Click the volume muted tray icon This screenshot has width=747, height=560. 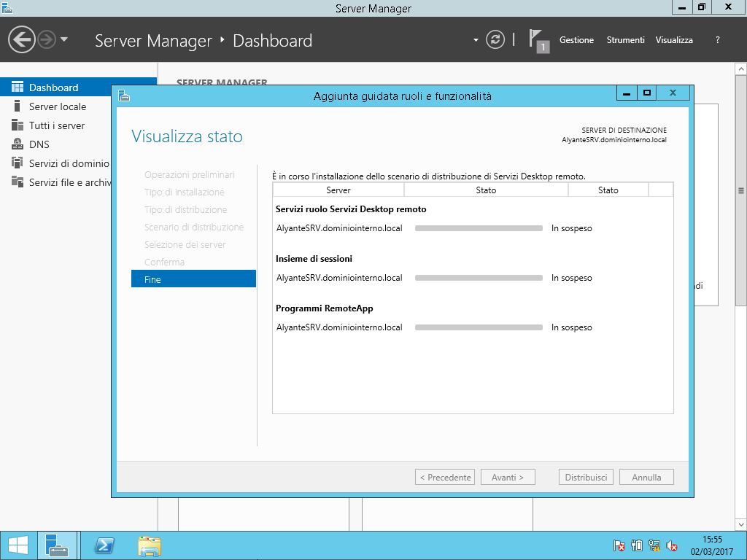672,545
